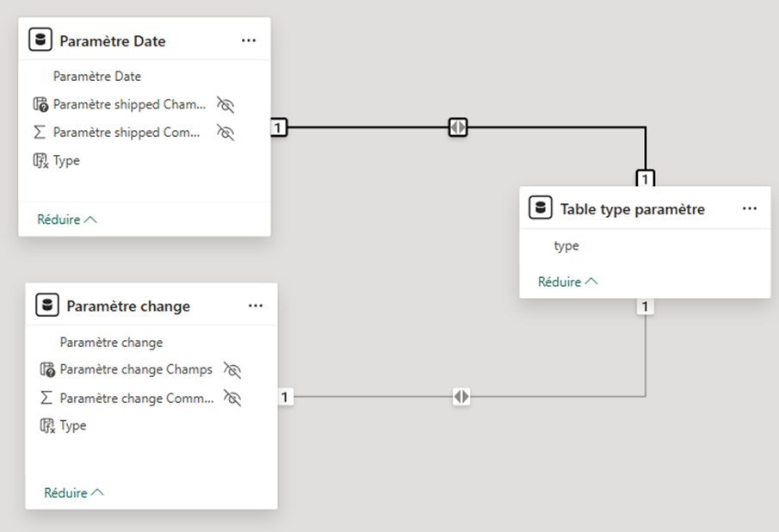Open the ellipsis menu of Table type paramètre

750,208
